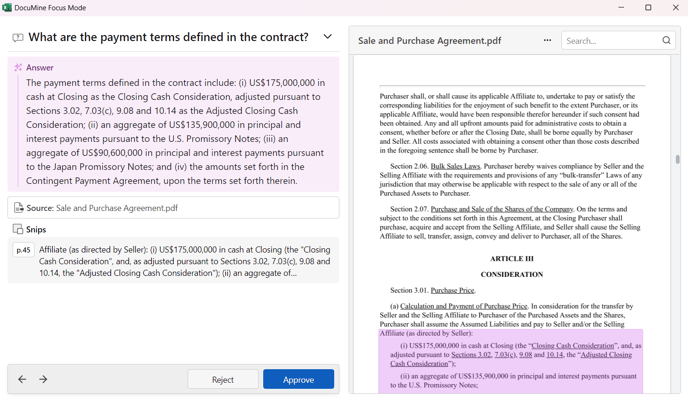688x400 pixels.
Task: Click the question chat icon beside the title
Action: 18,38
